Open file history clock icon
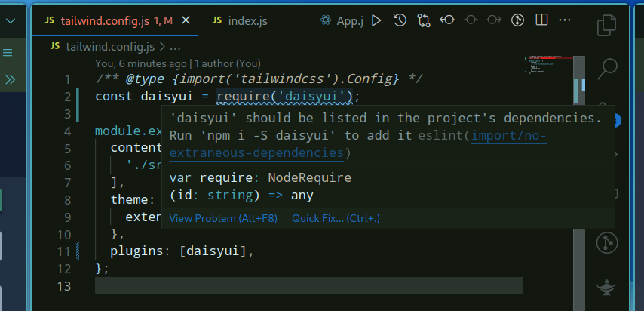Image resolution: width=644 pixels, height=311 pixels. tap(400, 21)
